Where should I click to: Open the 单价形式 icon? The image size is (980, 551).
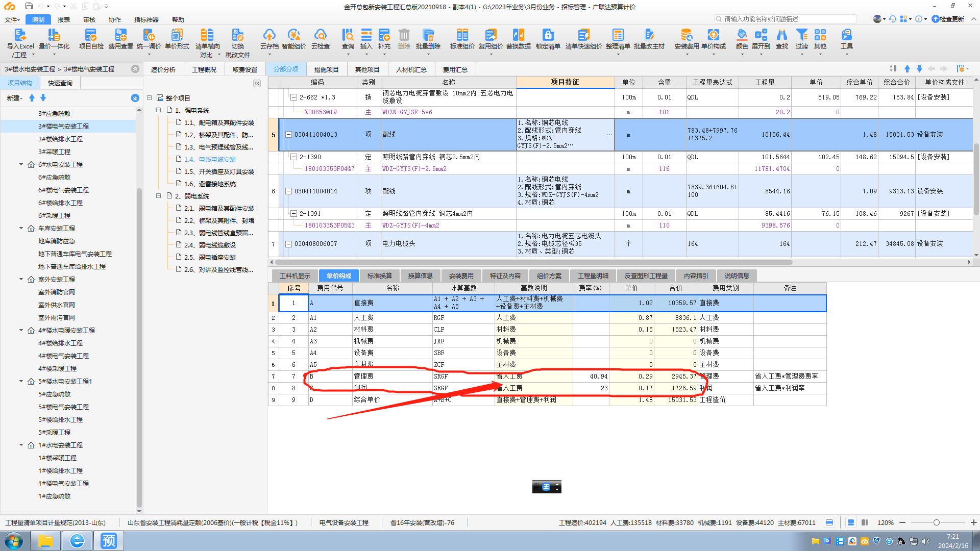pos(177,35)
